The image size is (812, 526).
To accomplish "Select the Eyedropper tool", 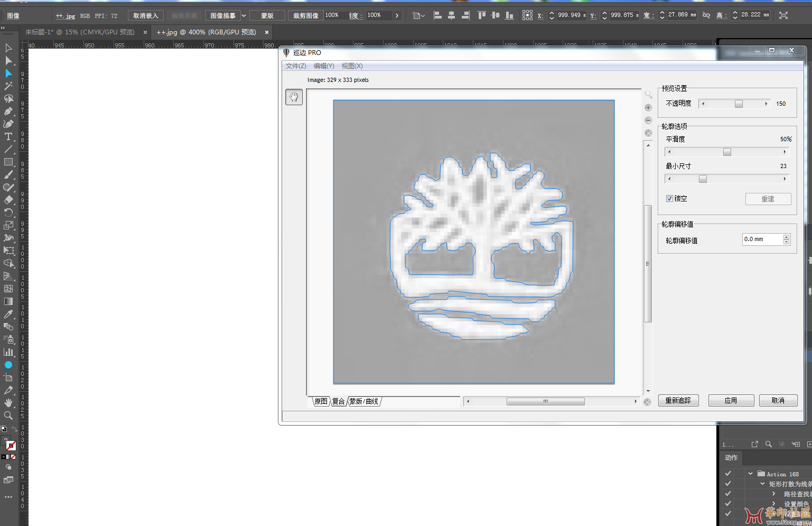I will tap(8, 314).
